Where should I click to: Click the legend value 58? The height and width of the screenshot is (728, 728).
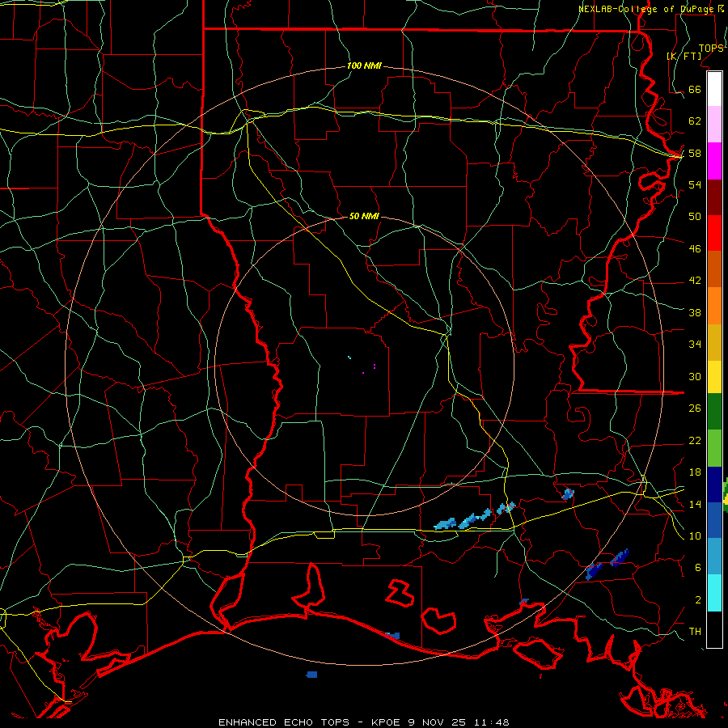pos(695,153)
